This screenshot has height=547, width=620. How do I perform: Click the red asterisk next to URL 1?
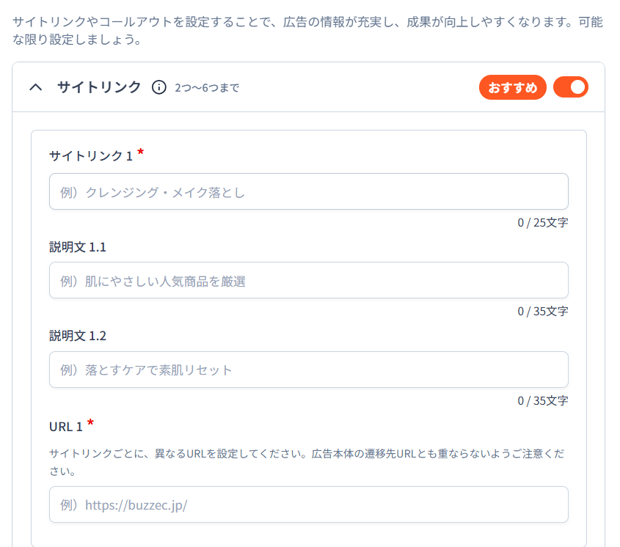tap(91, 423)
